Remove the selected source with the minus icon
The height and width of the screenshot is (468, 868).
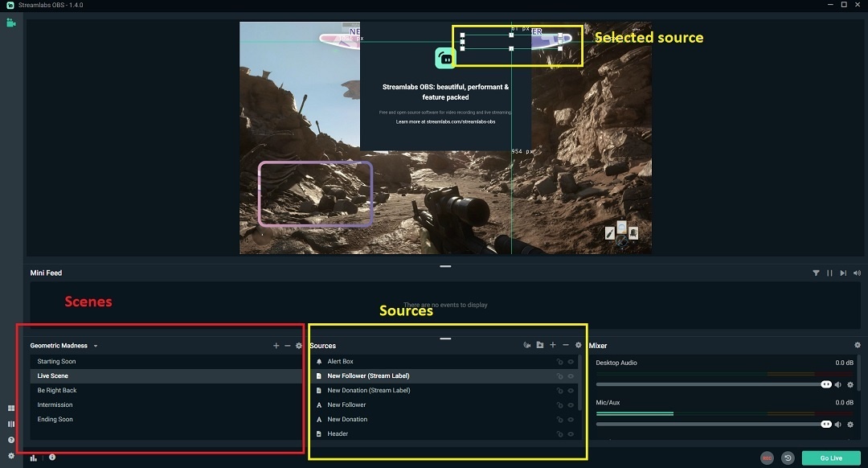(x=565, y=345)
